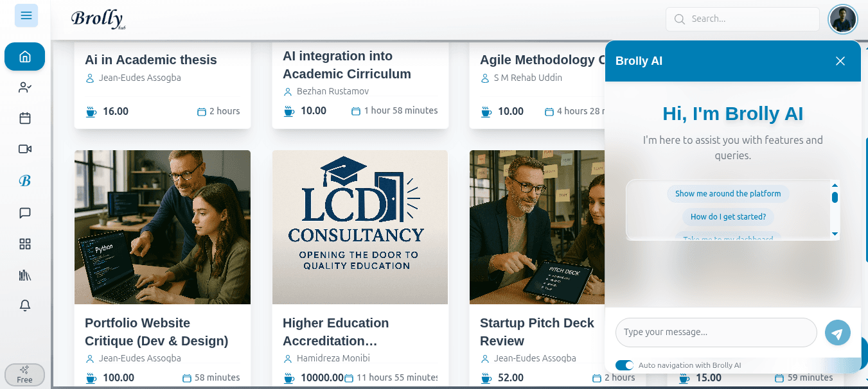Image resolution: width=868 pixels, height=389 pixels.
Task: Click the 'Type your message...' input field
Action: pyautogui.click(x=715, y=333)
